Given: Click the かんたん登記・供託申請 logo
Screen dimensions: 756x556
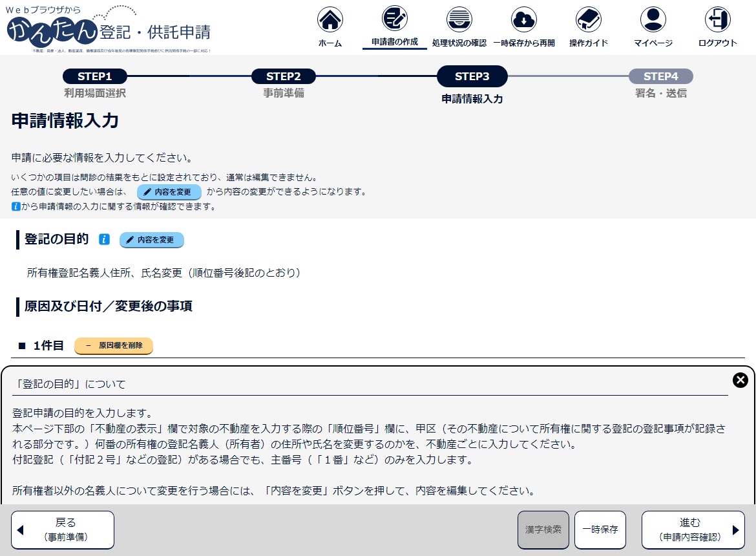Looking at the screenshot, I should 109,28.
